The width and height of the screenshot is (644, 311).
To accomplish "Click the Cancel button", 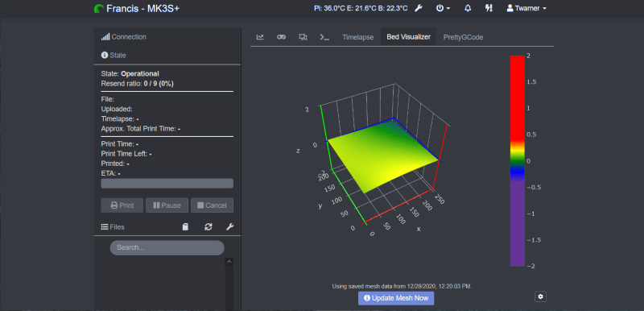I will [212, 205].
